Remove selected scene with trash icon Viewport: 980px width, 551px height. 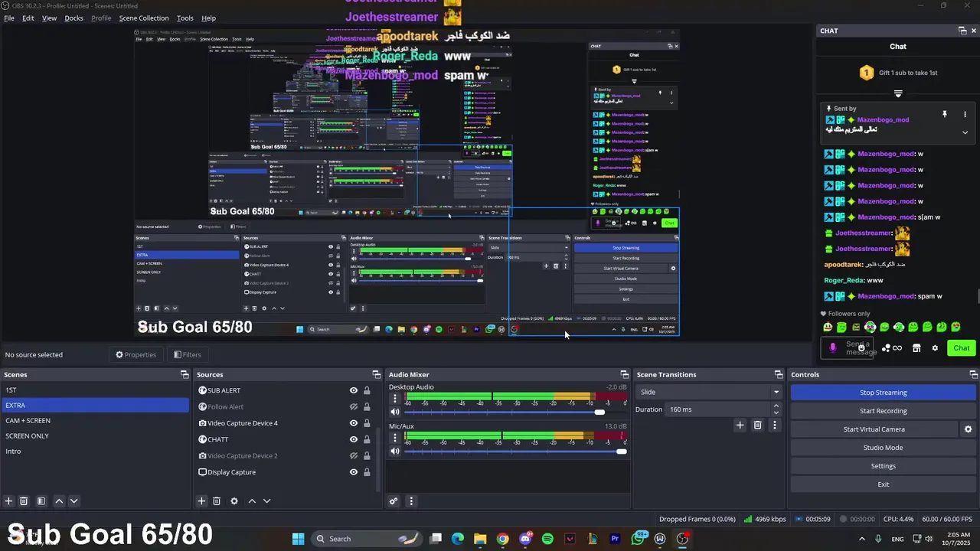(x=24, y=501)
